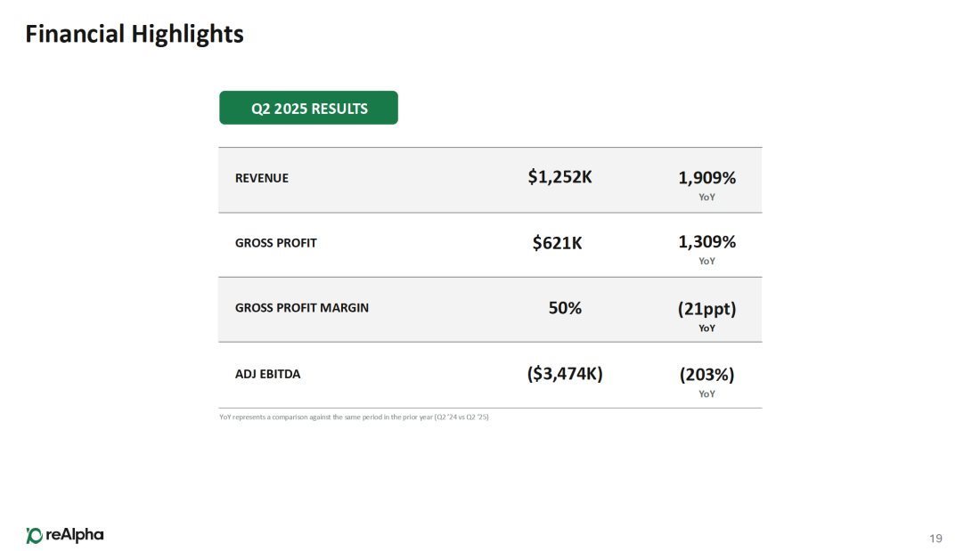Select the $621K gross profit value
980x551 pixels.
(557, 242)
